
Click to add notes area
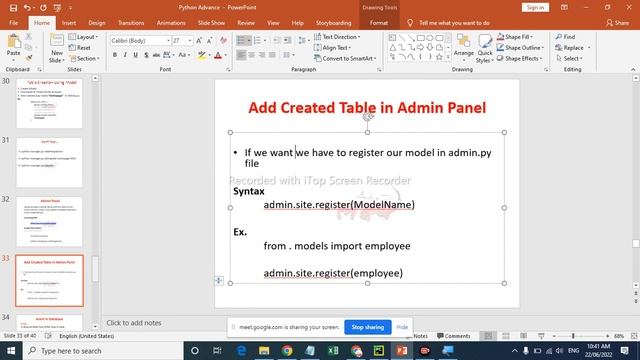[134, 323]
